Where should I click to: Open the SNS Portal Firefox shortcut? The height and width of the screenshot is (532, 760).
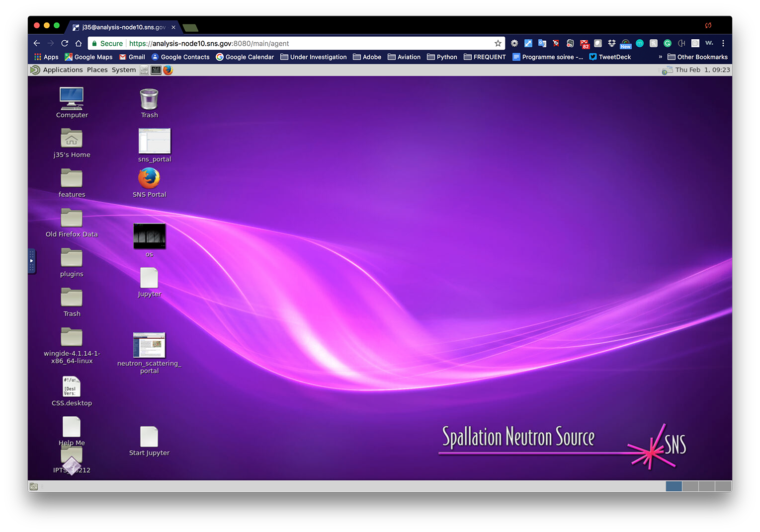[149, 178]
